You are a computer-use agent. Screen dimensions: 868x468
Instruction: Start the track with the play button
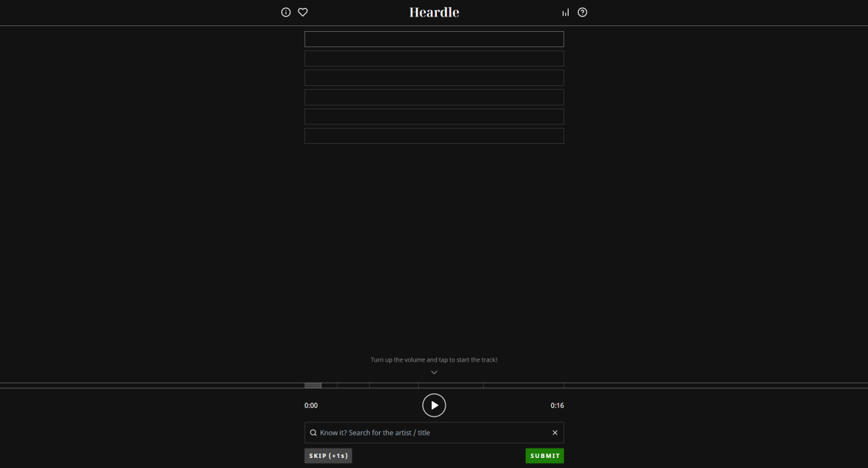(434, 405)
